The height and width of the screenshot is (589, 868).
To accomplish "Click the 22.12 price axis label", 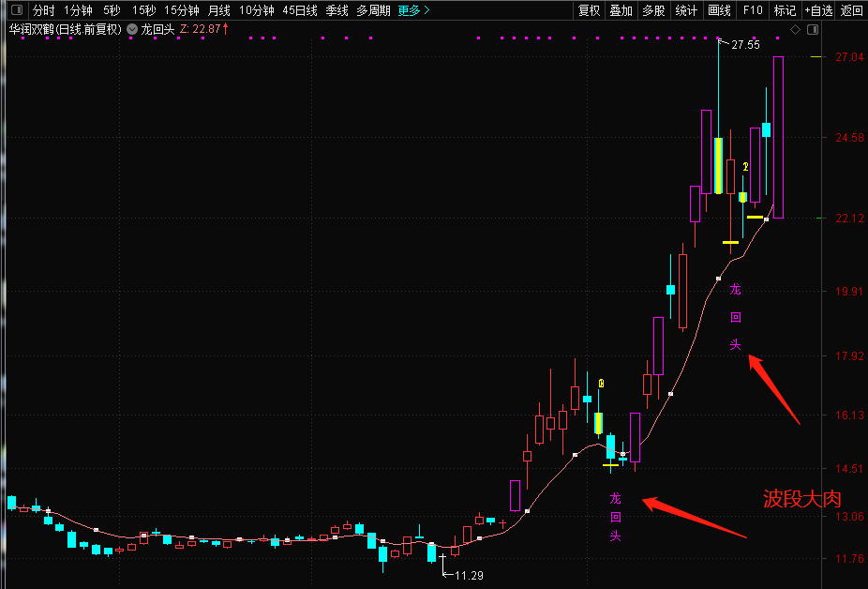I will [x=849, y=219].
